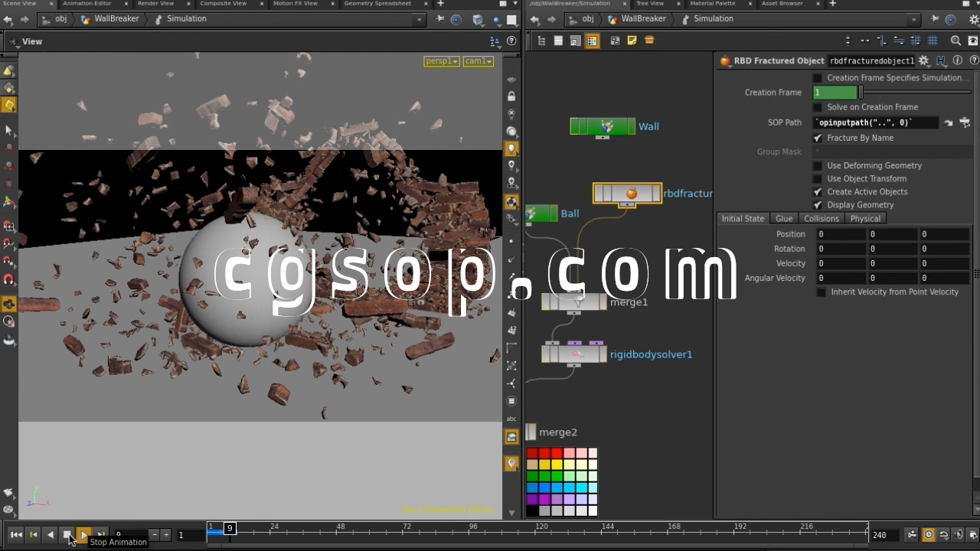Lock the viewport camera padlock
980x551 pixels.
pos(511,96)
